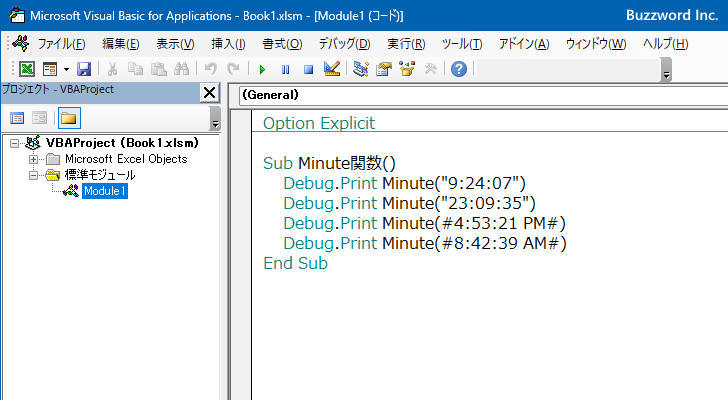Screen dimensions: 728x400
Task: Open the (General) object dropdown
Action: click(x=483, y=95)
